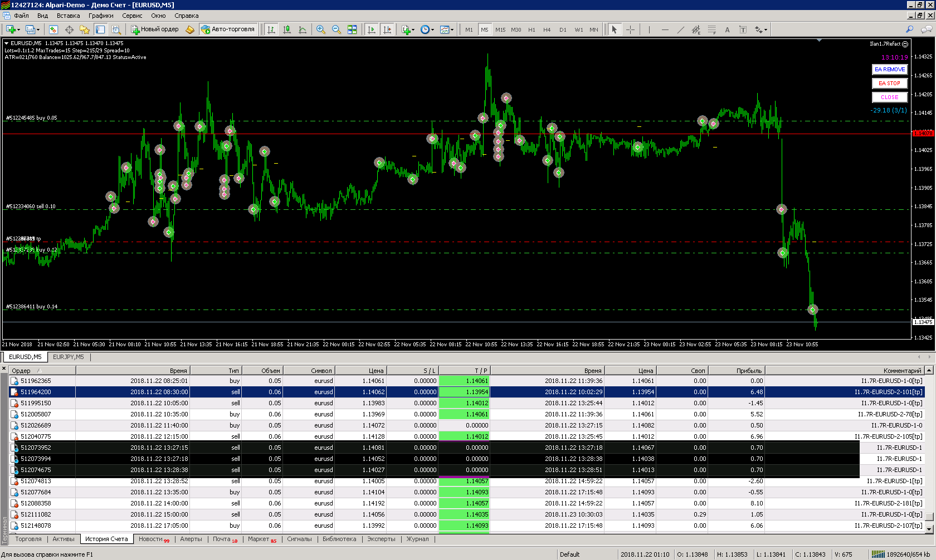This screenshot has width=936, height=560.
Task: Click the search magnifier icon
Action: pos(910,30)
